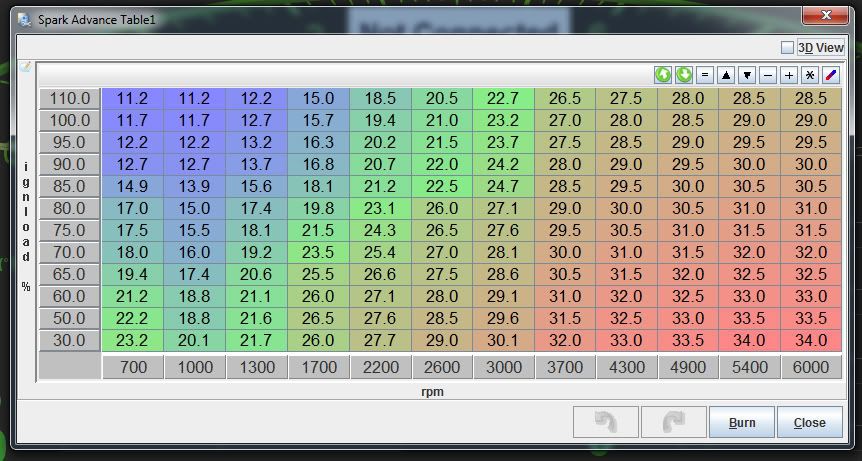
Task: Click the Close button at bottom right
Action: (809, 422)
